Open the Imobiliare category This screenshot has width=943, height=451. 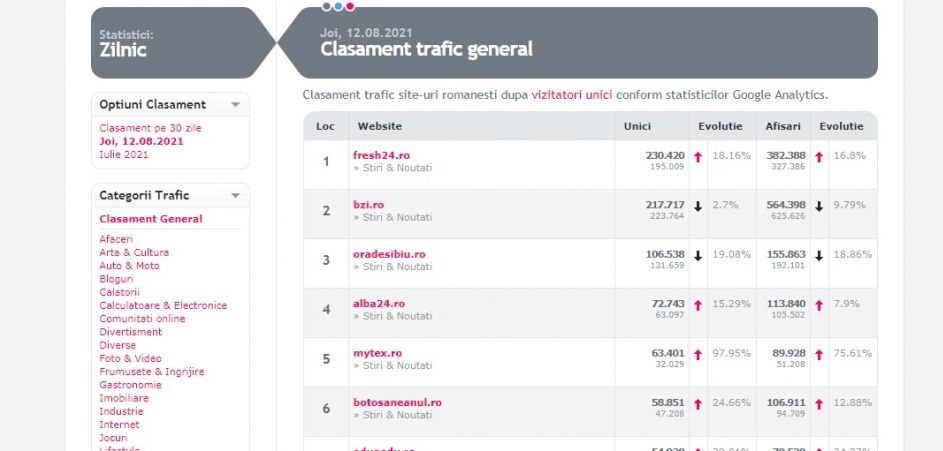124,398
